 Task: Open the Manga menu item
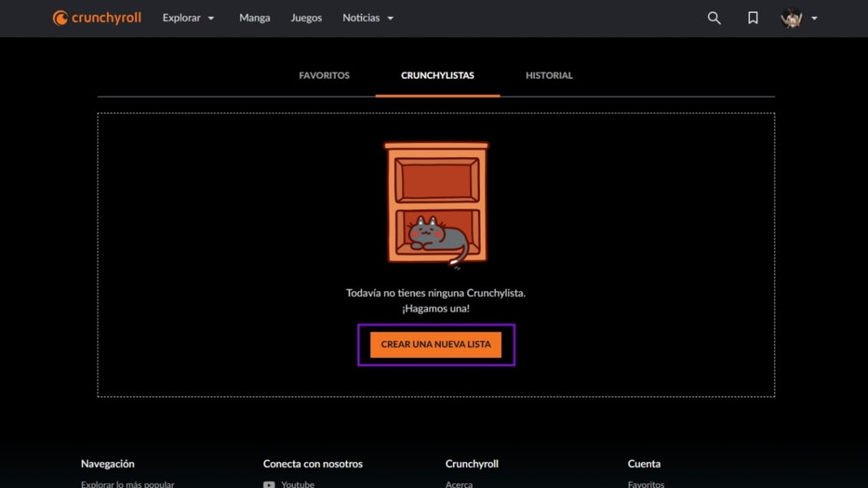[x=255, y=18]
